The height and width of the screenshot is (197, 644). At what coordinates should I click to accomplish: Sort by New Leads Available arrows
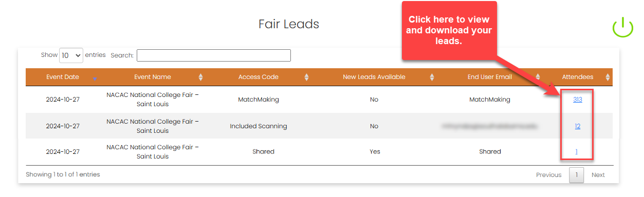[x=432, y=77]
